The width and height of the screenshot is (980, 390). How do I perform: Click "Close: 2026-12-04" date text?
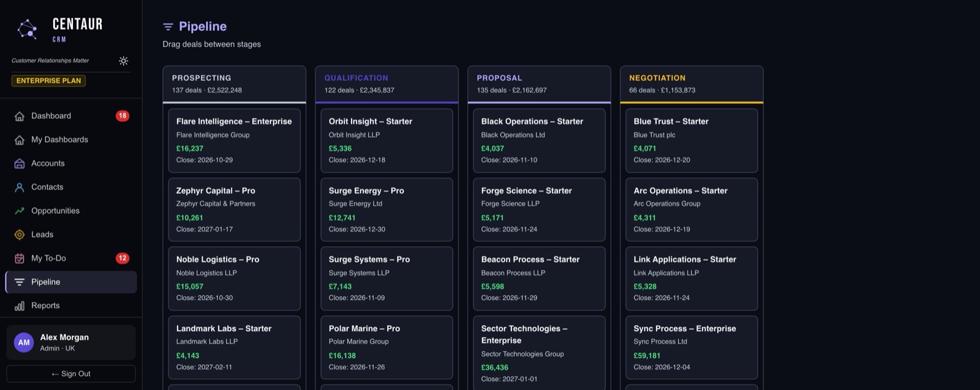tap(661, 367)
